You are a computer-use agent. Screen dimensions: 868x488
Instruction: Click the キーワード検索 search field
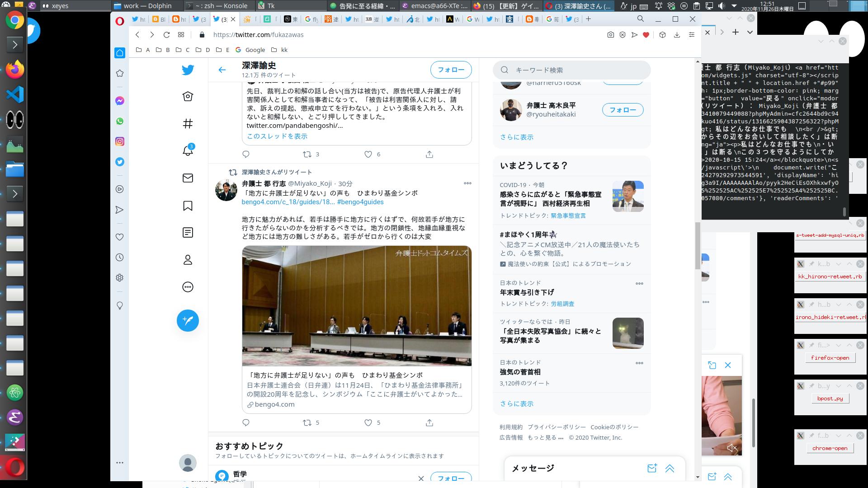(x=572, y=70)
